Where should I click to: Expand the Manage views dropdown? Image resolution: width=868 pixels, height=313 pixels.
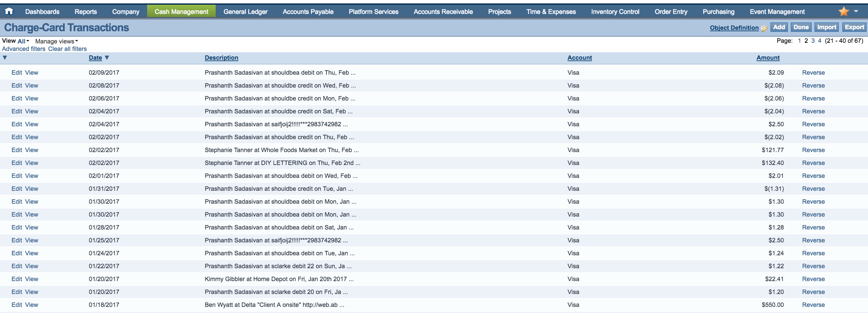57,41
